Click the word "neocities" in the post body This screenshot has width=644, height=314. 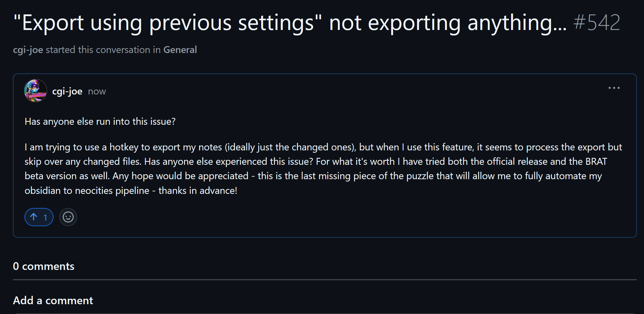pos(94,191)
